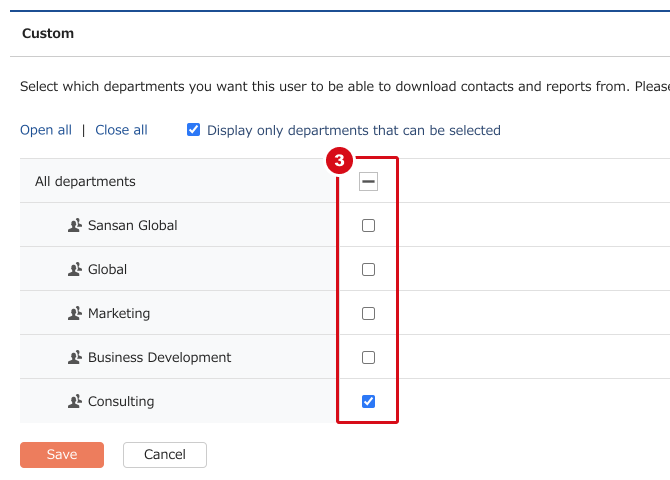Cancel the custom department selection
This screenshot has width=670, height=480.
point(165,455)
